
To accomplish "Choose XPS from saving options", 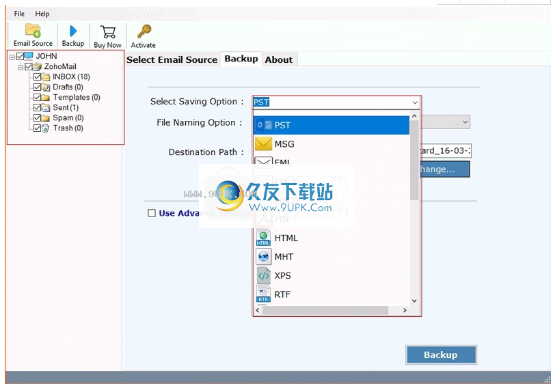I will pos(331,275).
